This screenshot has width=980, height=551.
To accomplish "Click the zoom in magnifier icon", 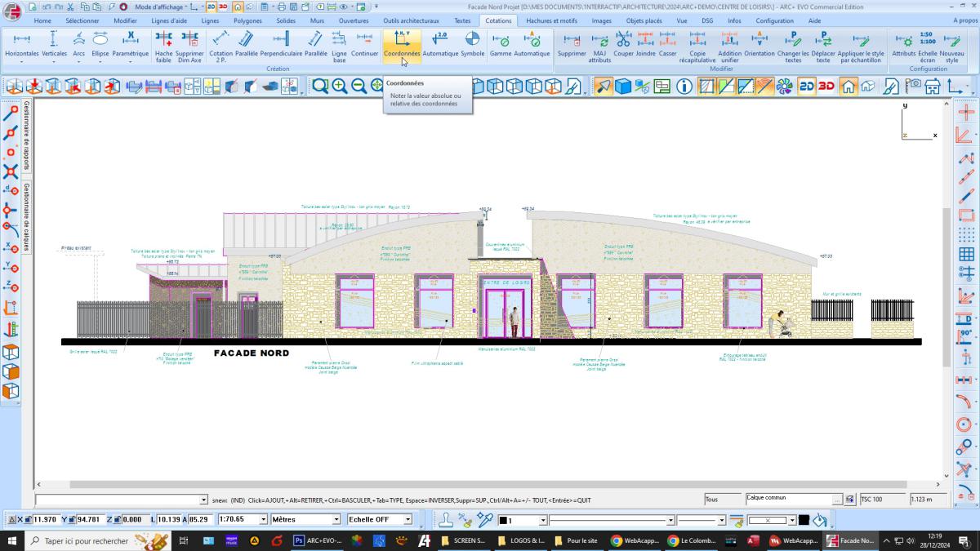I will tap(340, 87).
